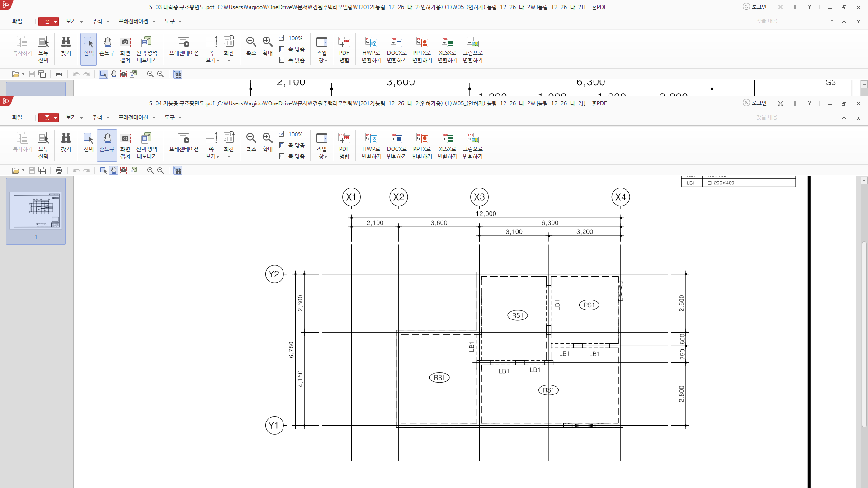Convert to HWP in upper S-03 window
Viewport: 868px width, 488px height.
(x=371, y=47)
